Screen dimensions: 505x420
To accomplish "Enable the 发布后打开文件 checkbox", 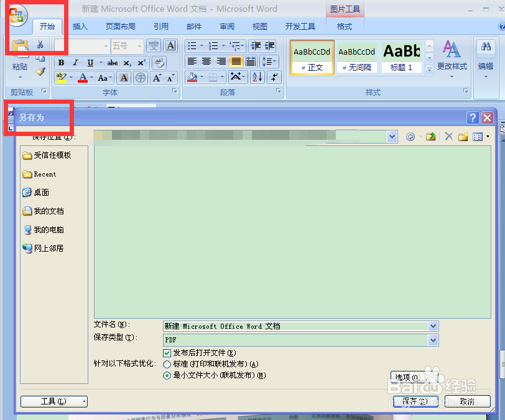I will (x=167, y=353).
